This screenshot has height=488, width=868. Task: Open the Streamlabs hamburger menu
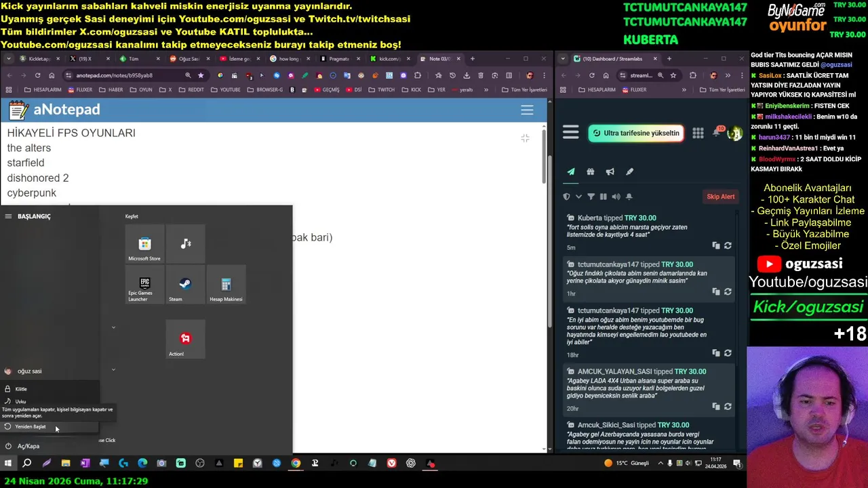pos(570,133)
